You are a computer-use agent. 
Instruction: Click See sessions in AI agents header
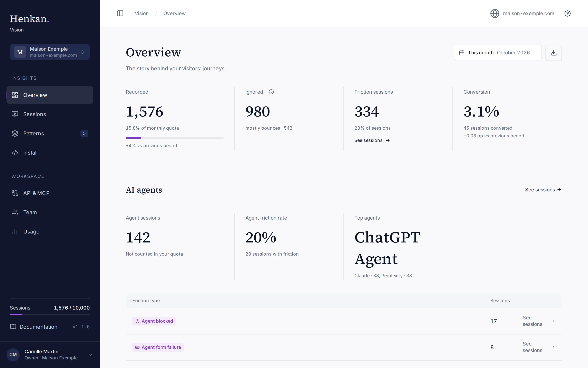click(543, 190)
